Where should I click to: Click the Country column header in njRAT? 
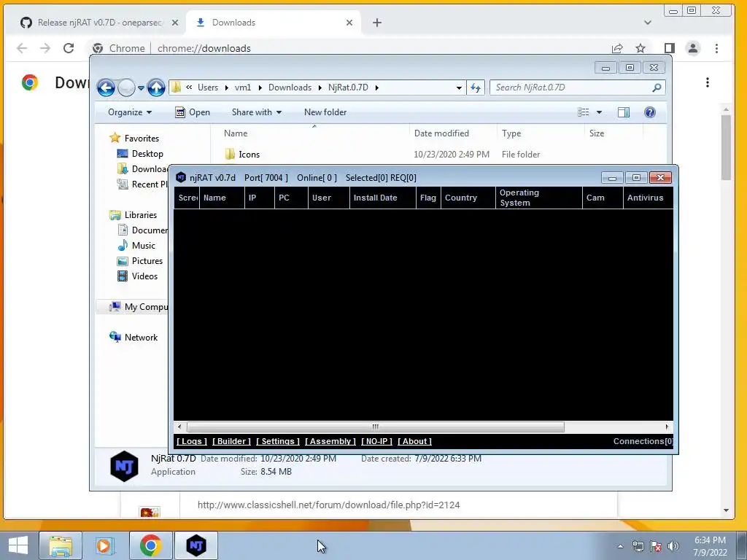468,198
